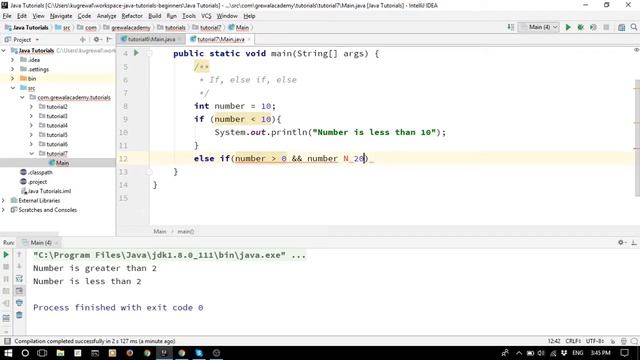Image resolution: width=640 pixels, height=360 pixels.
Task: Place cursor on line 10 println statement
Action: (x=330, y=132)
